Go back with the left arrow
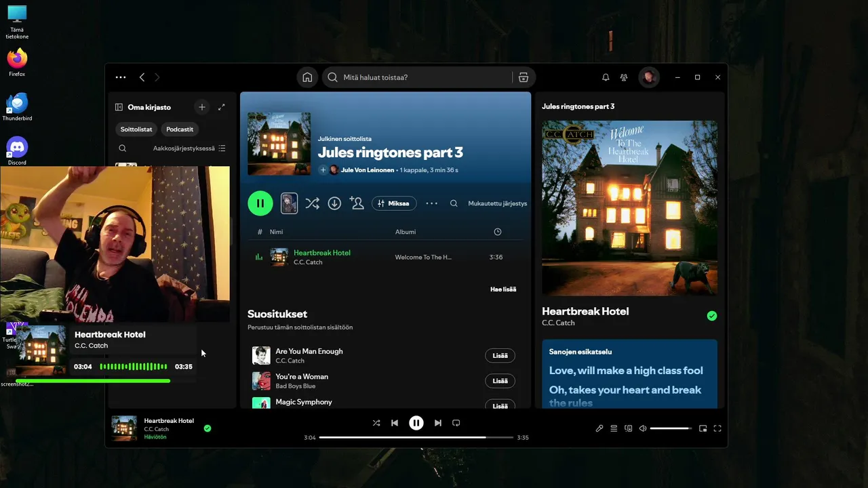Image resolution: width=868 pixels, height=488 pixels. tap(142, 77)
